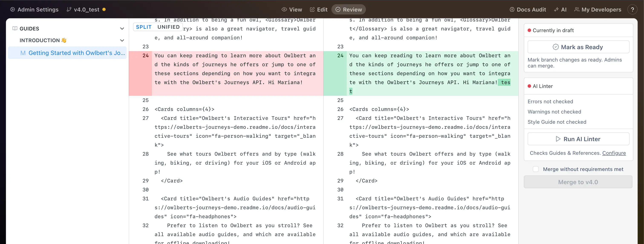
Task: Click the Markdown M icon on the page item
Action: [x=23, y=53]
